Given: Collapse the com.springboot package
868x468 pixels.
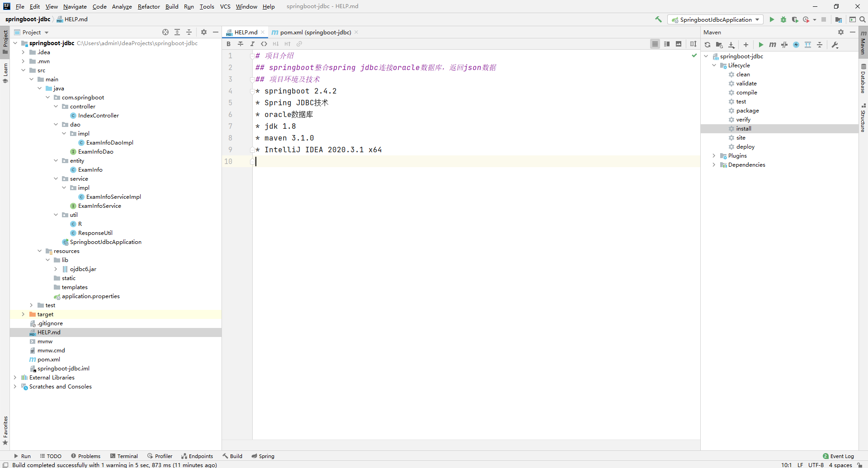Looking at the screenshot, I should pyautogui.click(x=47, y=97).
